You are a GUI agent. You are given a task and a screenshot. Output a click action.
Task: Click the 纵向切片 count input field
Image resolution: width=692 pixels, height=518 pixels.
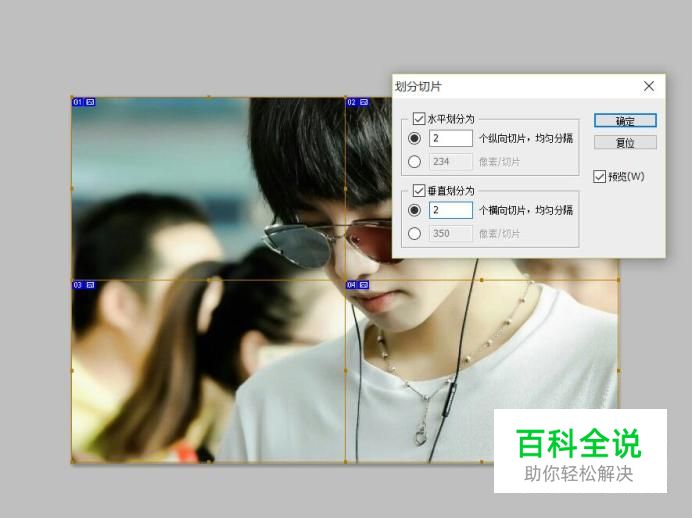point(451,138)
